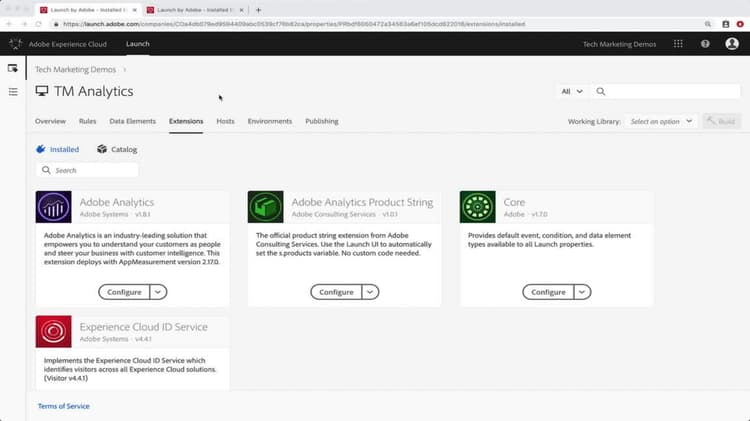Expand Core Configure dropdown arrow
This screenshot has height=421, width=750.
582,292
